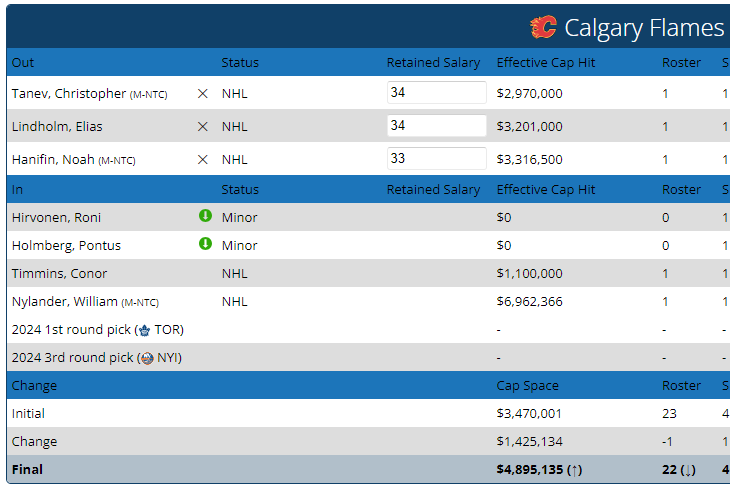Open Hanifin, Noah player name
730x485 pixels.
click(53, 160)
